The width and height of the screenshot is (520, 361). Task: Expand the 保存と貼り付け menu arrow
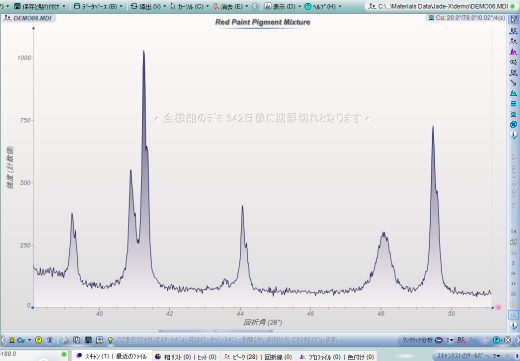pos(64,6)
